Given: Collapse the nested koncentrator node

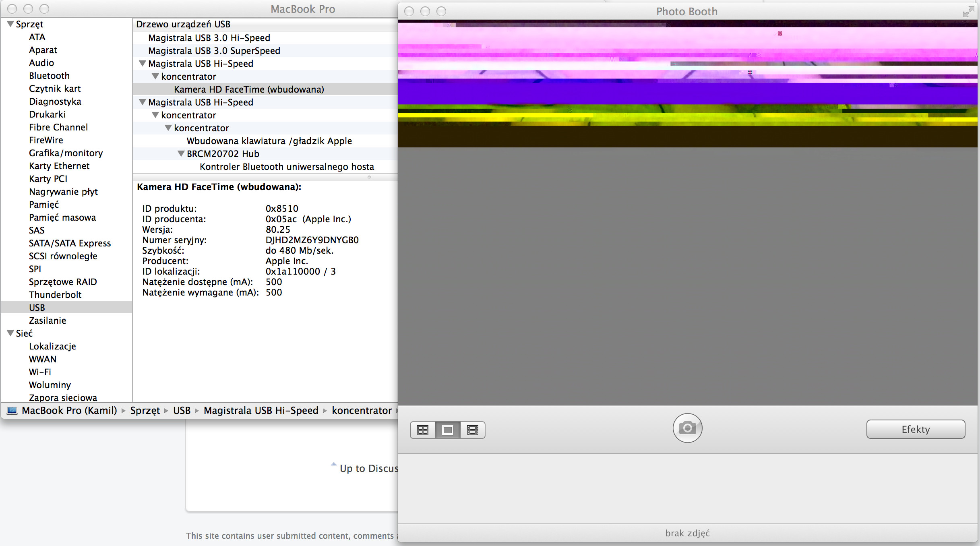Looking at the screenshot, I should [x=168, y=128].
